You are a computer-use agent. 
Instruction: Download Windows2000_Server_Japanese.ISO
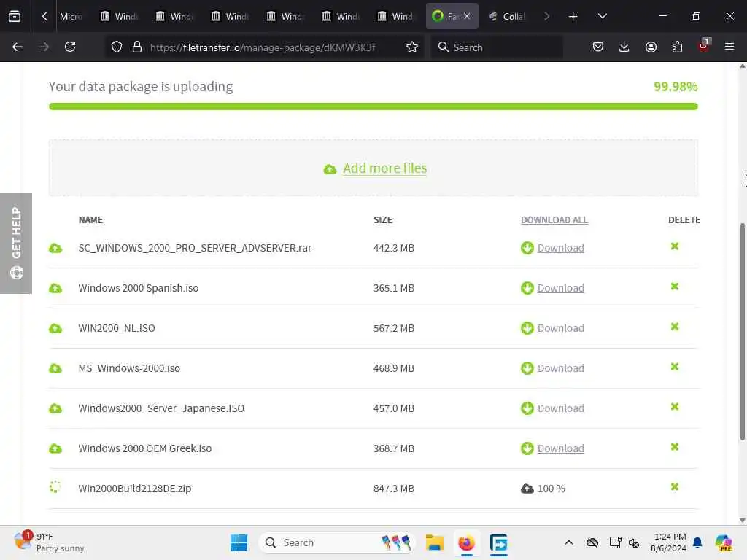coord(560,408)
